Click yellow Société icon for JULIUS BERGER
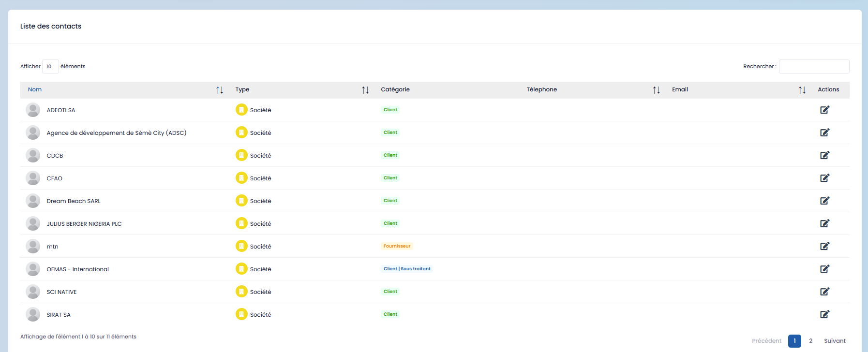The image size is (868, 352). (241, 223)
